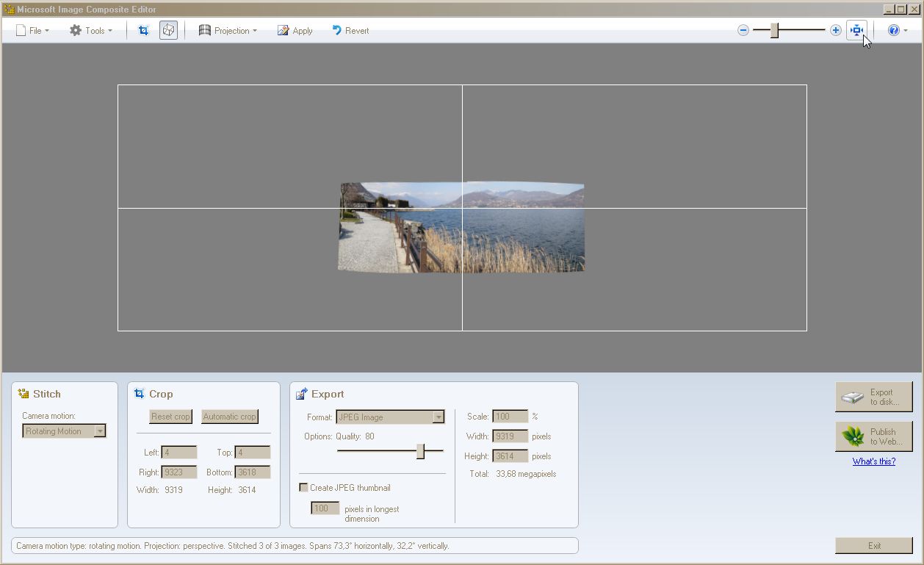Click the Publish to Web button

(874, 436)
